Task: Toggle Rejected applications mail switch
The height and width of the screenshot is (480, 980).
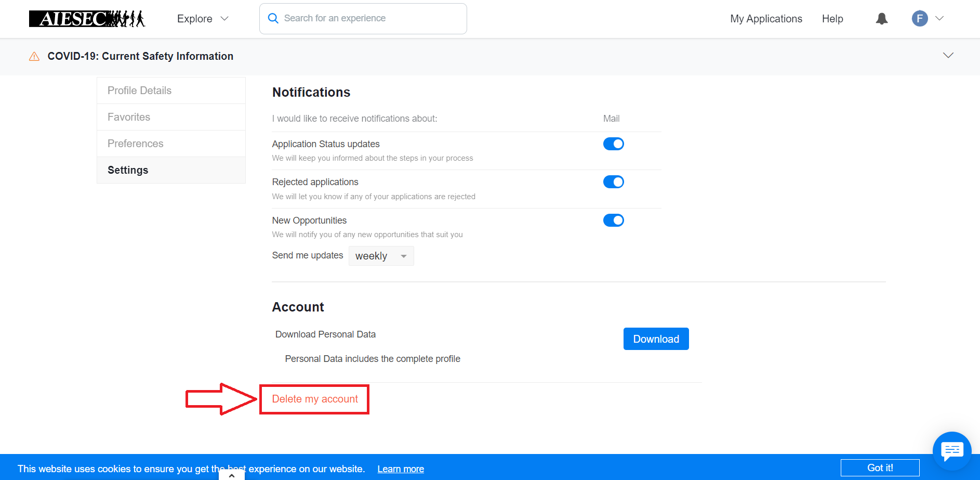Action: (x=614, y=182)
